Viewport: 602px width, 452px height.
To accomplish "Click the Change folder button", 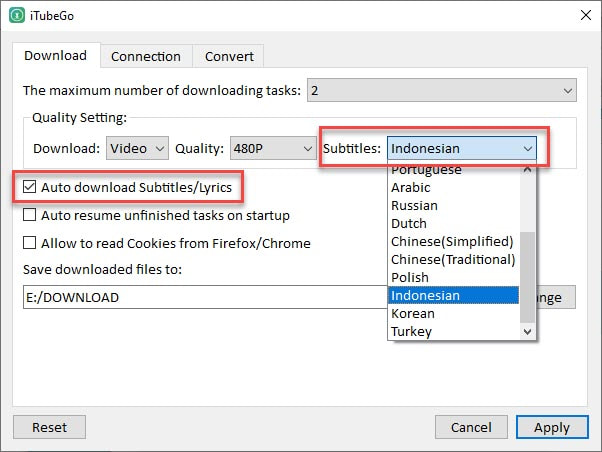I will pos(556,297).
